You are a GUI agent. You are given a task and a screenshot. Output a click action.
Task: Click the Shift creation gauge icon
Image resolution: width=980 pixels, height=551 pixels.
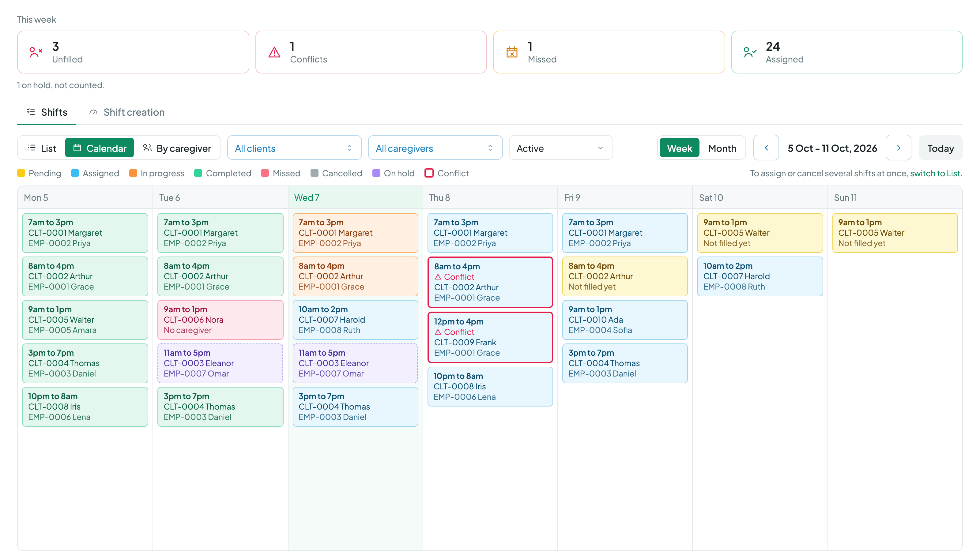(x=93, y=112)
